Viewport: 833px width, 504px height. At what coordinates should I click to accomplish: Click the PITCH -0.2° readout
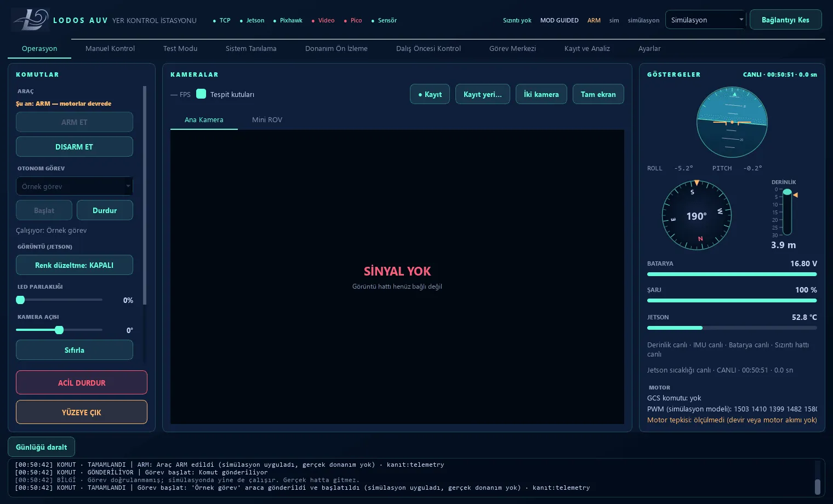tap(737, 168)
